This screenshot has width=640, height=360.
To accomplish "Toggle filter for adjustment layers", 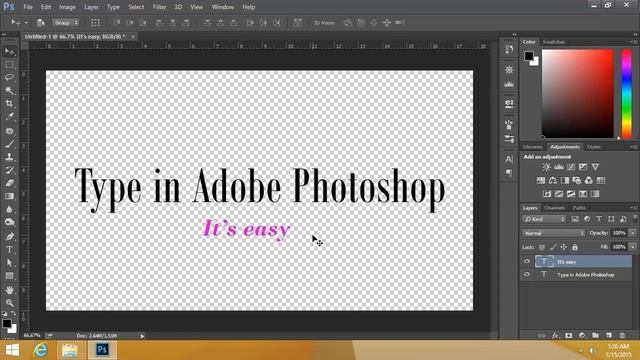I will click(x=587, y=219).
